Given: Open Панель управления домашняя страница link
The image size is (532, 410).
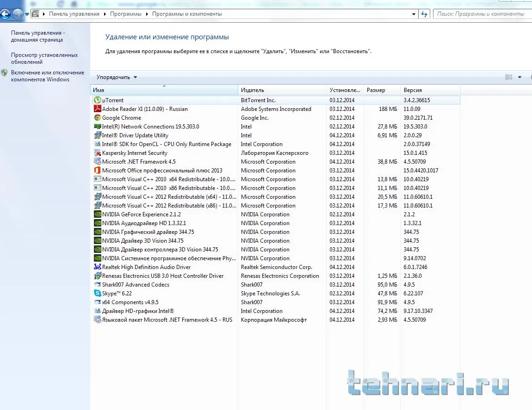Looking at the screenshot, I should pyautogui.click(x=37, y=37).
